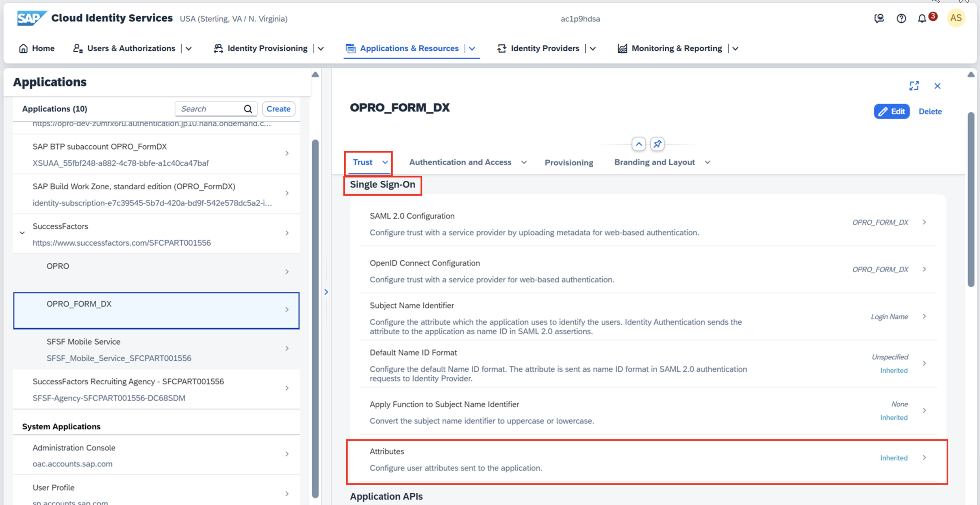Switch to the Provisioning tab
Screen dimensions: 980x505
[568, 163]
